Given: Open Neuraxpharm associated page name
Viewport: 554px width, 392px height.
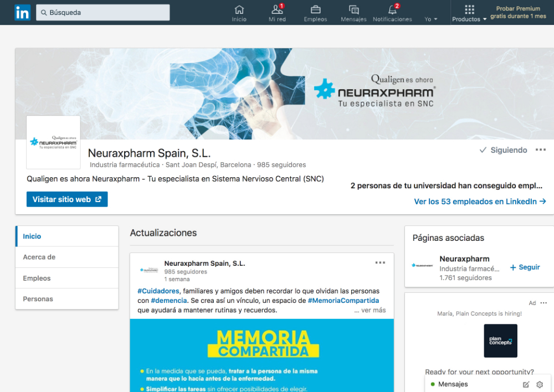Looking at the screenshot, I should [464, 259].
